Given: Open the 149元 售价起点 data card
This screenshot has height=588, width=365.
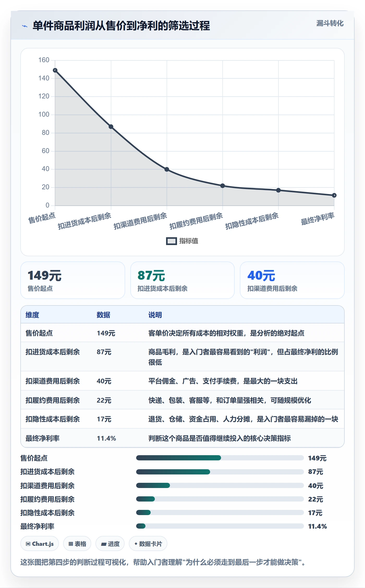Looking at the screenshot, I should click(x=73, y=280).
